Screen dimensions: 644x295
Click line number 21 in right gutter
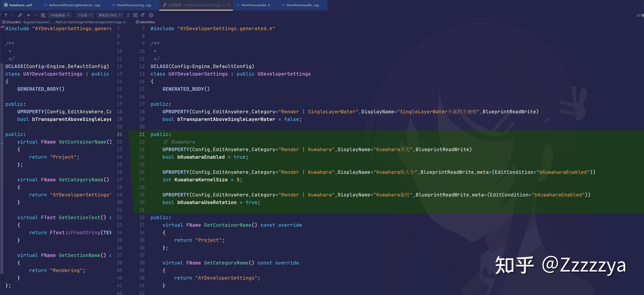point(142,134)
